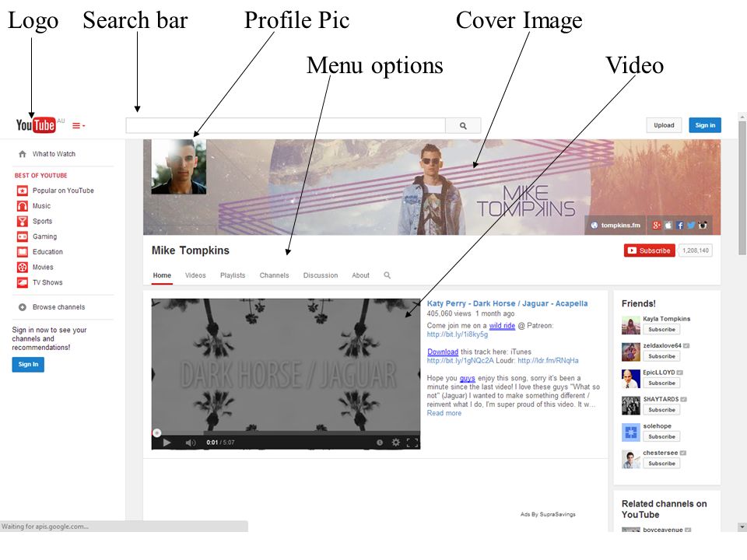Select the Home tab
Viewport: 747px width, 560px height.
[162, 275]
